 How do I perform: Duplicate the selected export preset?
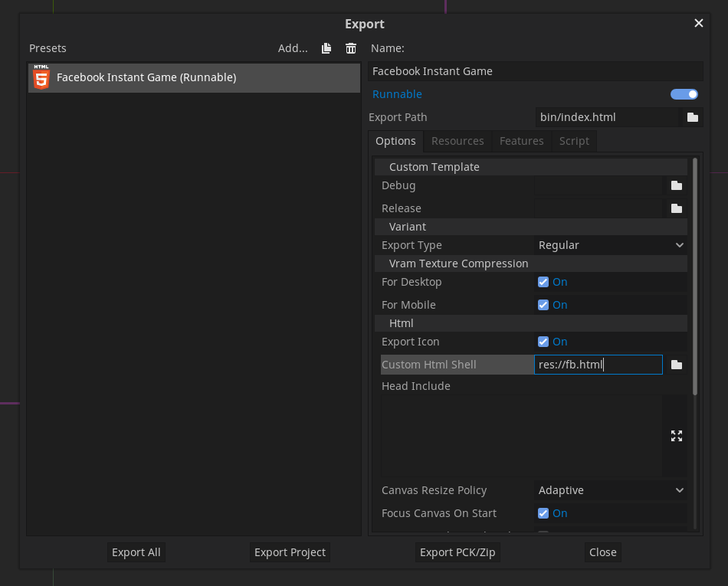[326, 48]
